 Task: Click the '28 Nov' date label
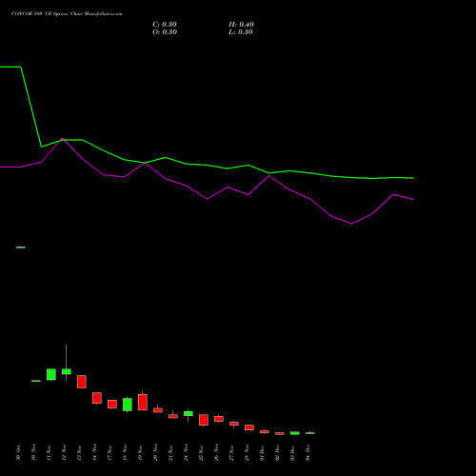coord(247,453)
